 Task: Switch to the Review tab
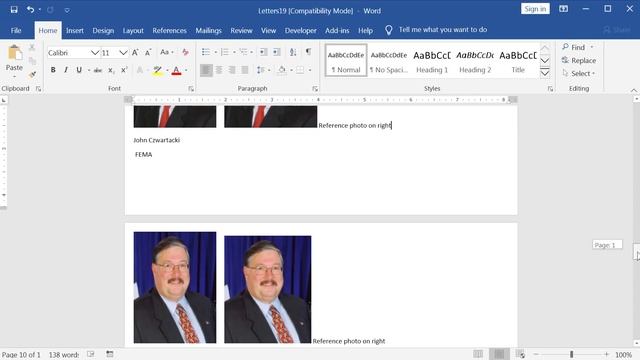pos(241,31)
